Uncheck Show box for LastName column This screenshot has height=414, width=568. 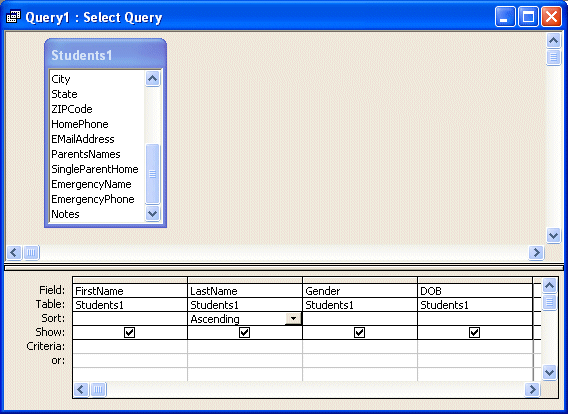click(x=245, y=332)
